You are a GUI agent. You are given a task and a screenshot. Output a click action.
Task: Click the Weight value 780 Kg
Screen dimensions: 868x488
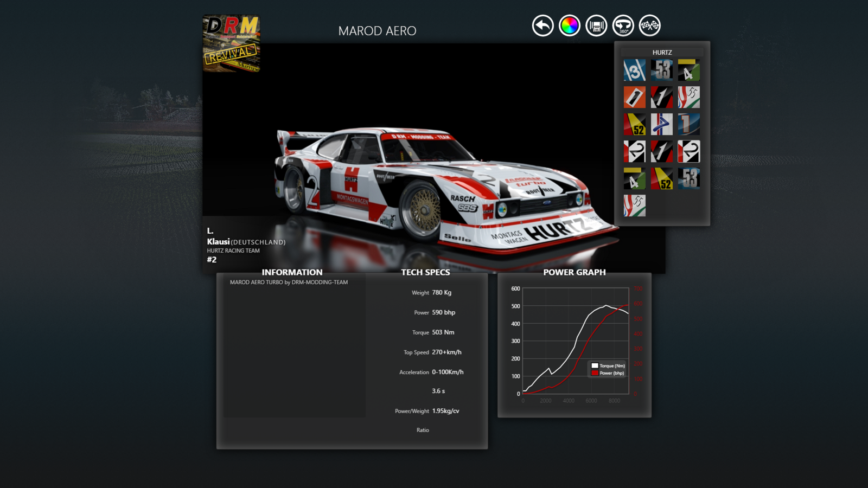click(442, 293)
